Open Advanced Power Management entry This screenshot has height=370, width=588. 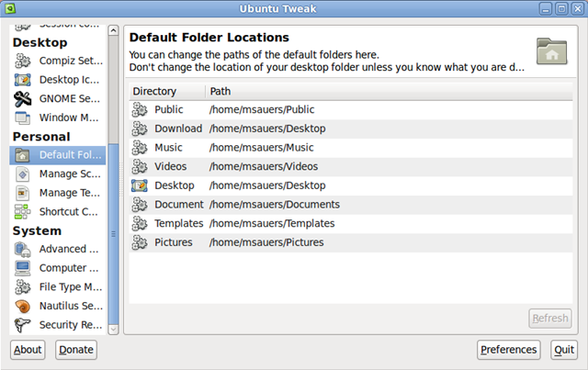[x=57, y=250]
